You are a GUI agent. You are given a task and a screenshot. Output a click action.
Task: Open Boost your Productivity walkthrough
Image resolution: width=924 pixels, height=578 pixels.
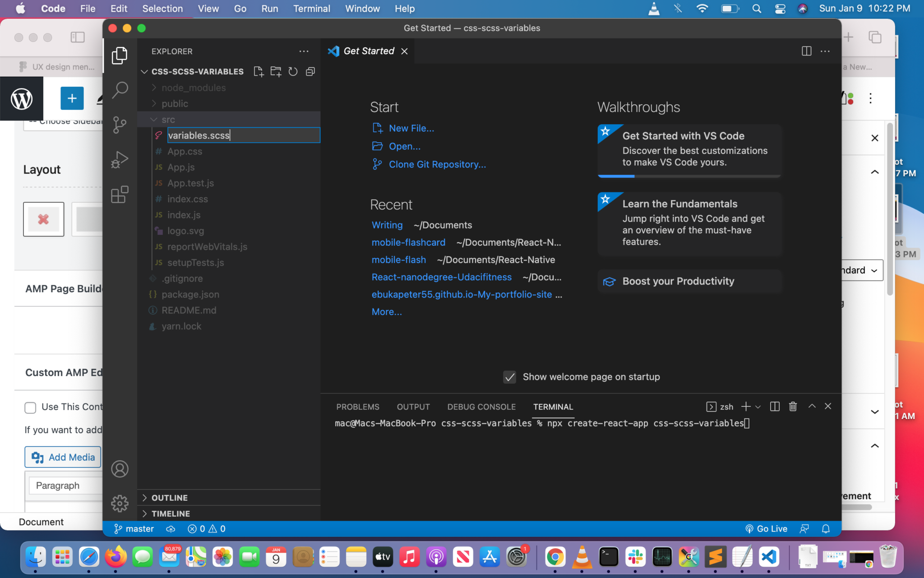pyautogui.click(x=689, y=281)
